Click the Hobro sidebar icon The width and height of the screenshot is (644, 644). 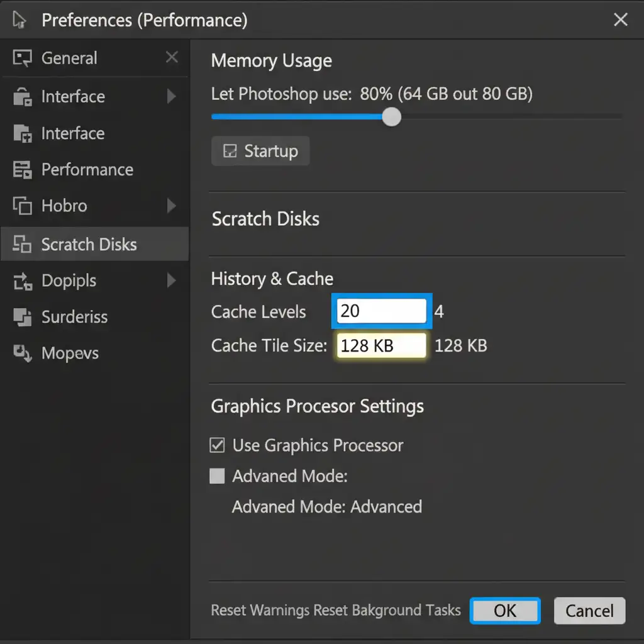coord(22,206)
